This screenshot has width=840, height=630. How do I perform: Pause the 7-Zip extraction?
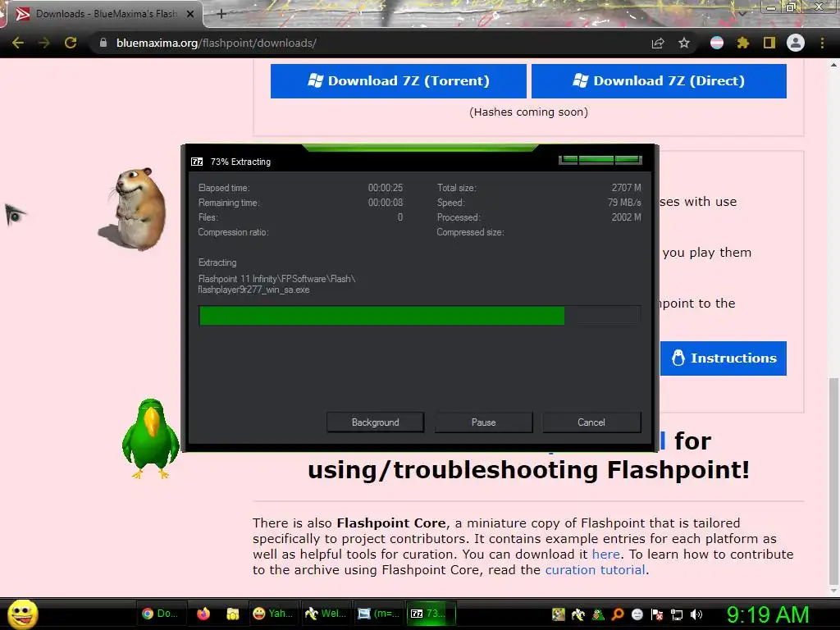(x=483, y=422)
